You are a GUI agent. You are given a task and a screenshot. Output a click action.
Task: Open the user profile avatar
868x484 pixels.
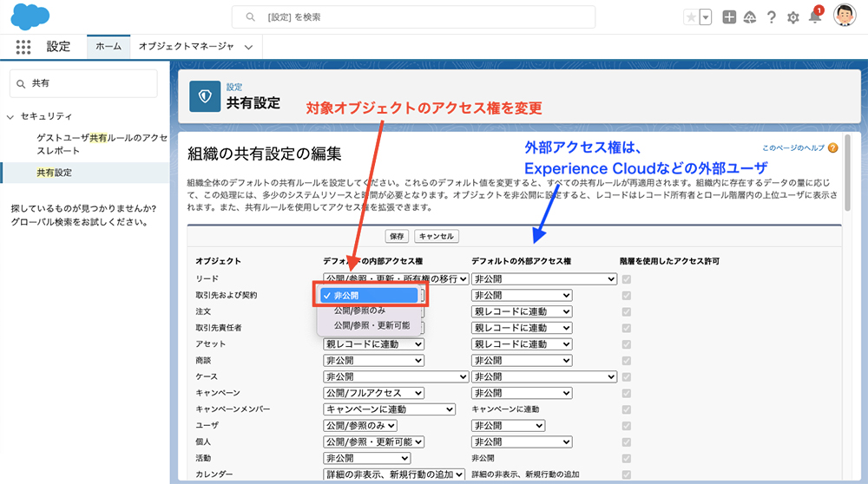845,15
